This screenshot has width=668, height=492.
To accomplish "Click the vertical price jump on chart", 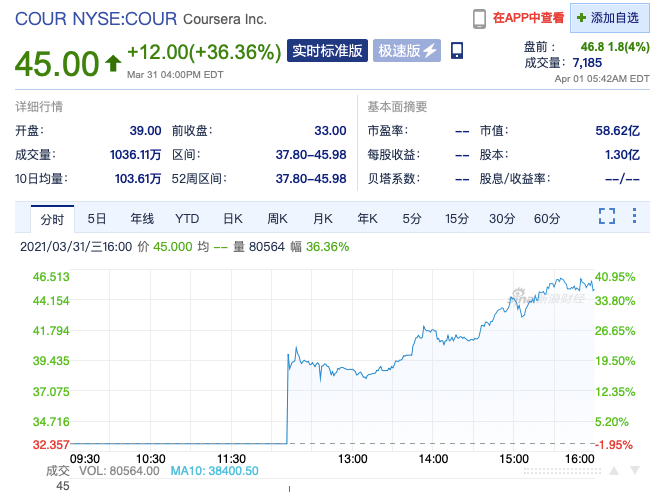I will click(x=288, y=400).
